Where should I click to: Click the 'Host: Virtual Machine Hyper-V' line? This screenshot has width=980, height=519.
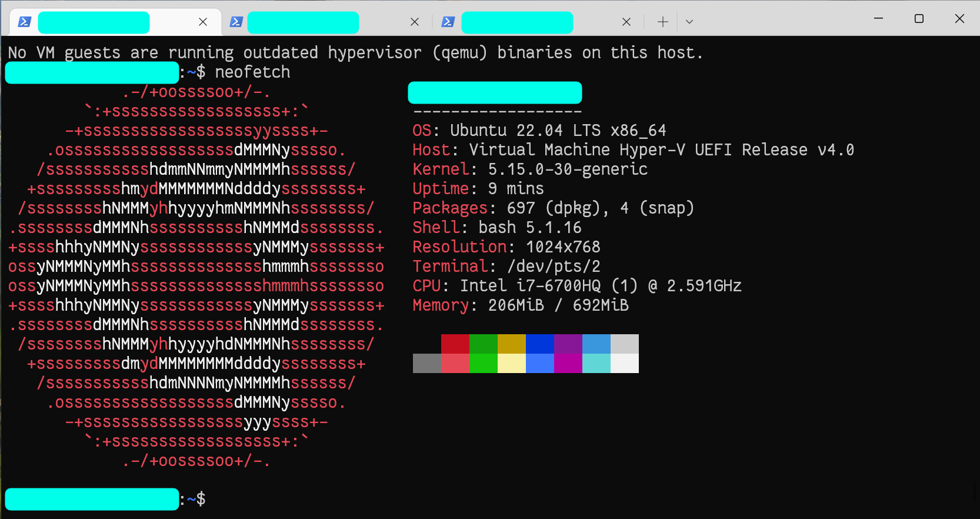(x=634, y=149)
